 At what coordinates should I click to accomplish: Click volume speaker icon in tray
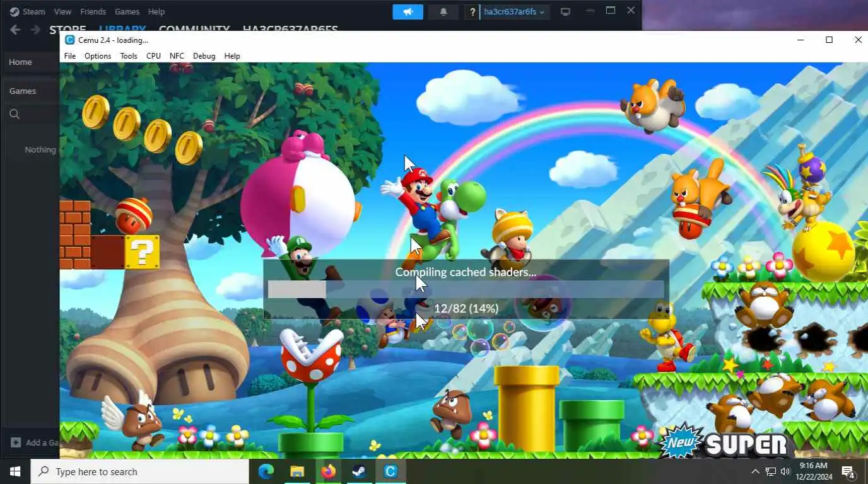(x=785, y=471)
